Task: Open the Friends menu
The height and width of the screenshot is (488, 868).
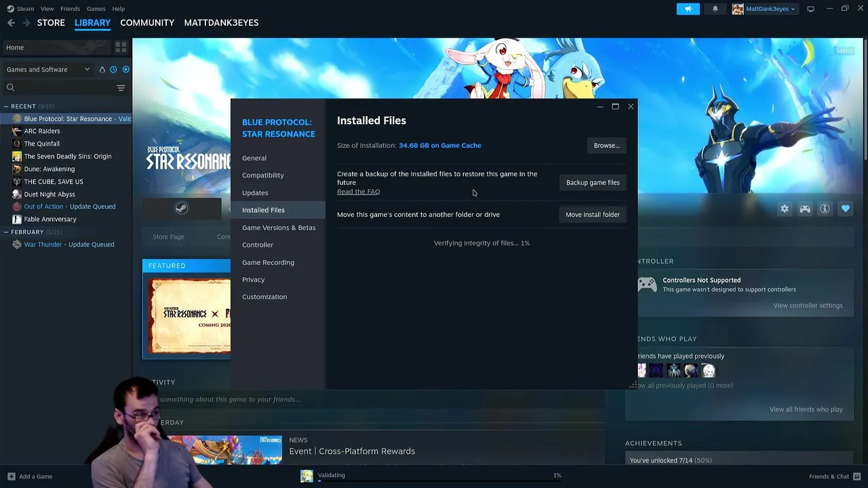Action: coord(70,9)
